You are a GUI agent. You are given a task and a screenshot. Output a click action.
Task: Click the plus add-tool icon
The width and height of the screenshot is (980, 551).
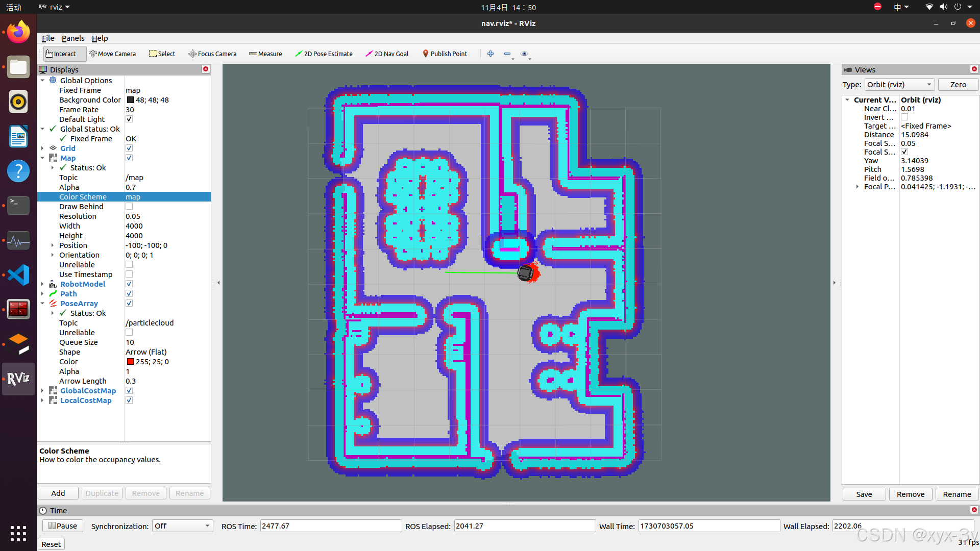pos(491,54)
